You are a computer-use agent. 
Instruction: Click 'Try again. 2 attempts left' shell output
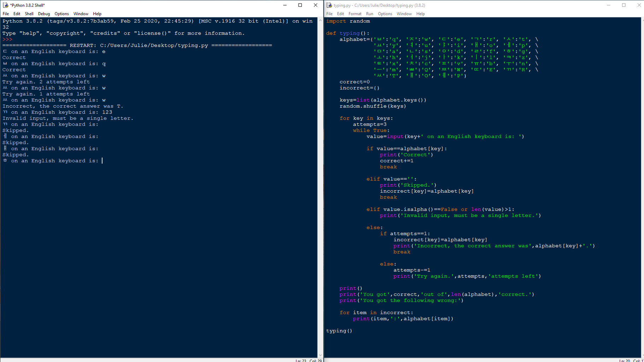(46, 82)
